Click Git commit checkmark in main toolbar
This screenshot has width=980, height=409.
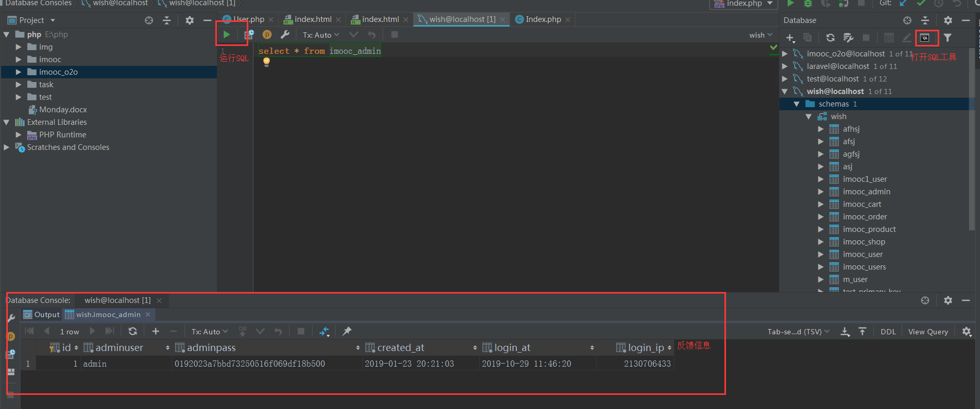pos(921,3)
